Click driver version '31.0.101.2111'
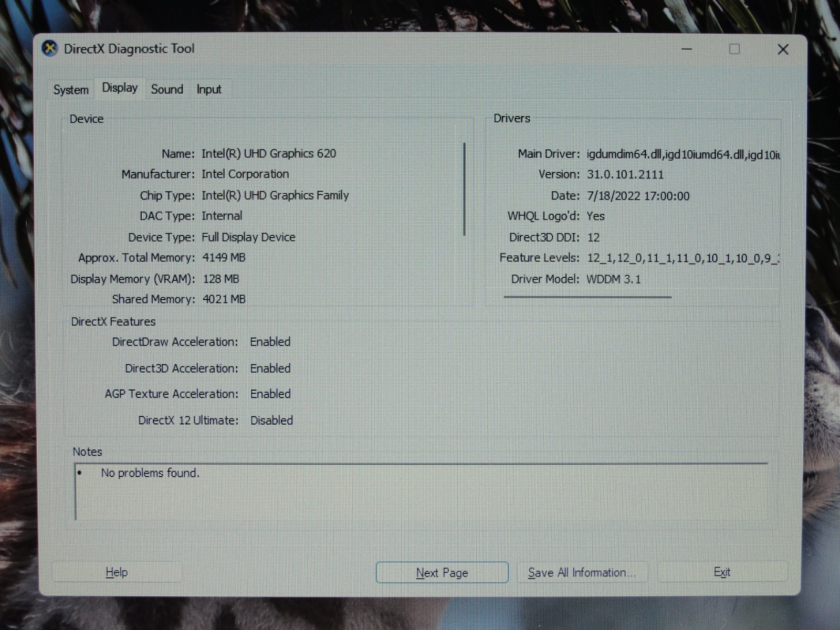This screenshot has height=630, width=840. pyautogui.click(x=625, y=175)
